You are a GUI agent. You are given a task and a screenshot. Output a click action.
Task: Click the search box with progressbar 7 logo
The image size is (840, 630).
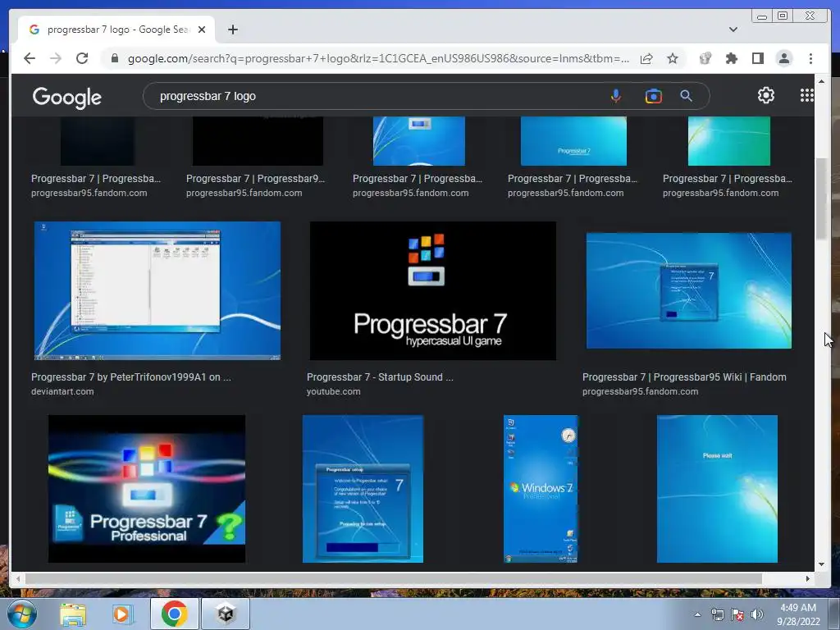click(x=375, y=97)
